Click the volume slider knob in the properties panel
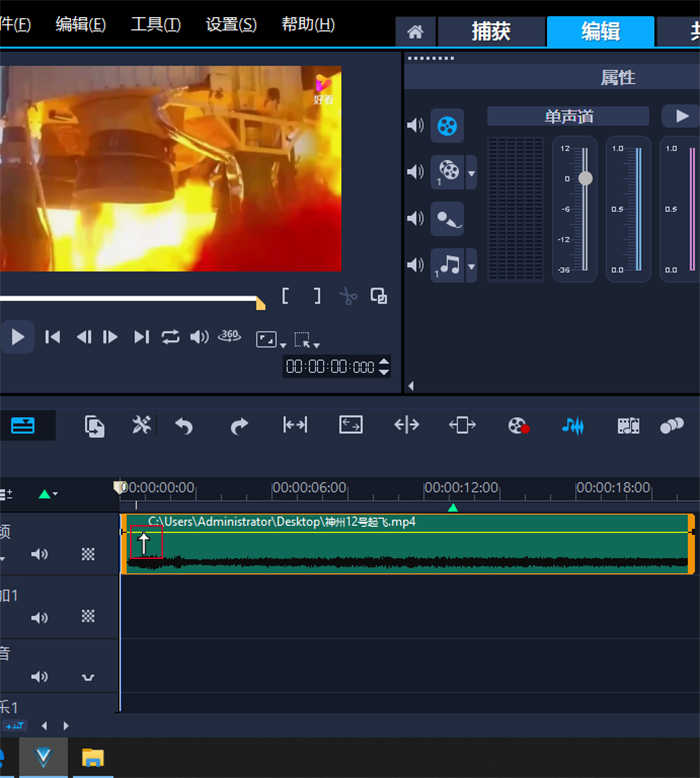Viewport: 700px width, 778px height. tap(585, 178)
